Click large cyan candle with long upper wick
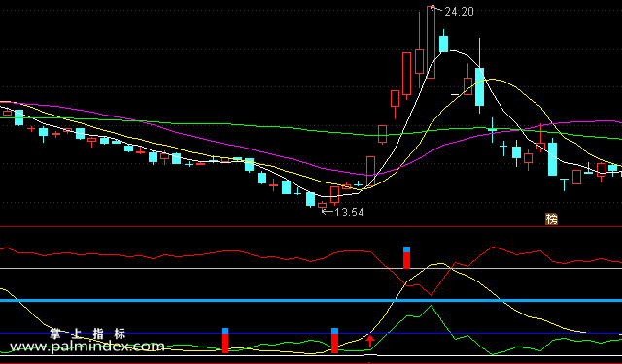This screenshot has width=622, height=364. coord(479,76)
